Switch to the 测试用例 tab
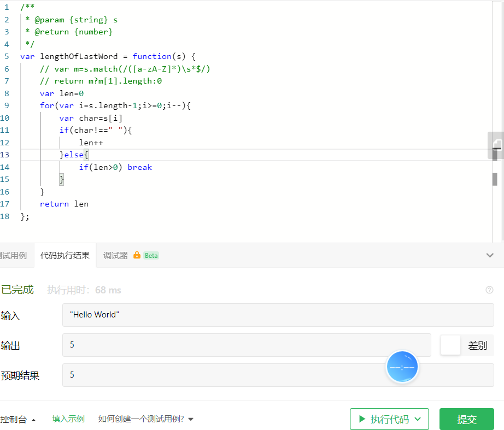504x430 pixels. [x=14, y=256]
